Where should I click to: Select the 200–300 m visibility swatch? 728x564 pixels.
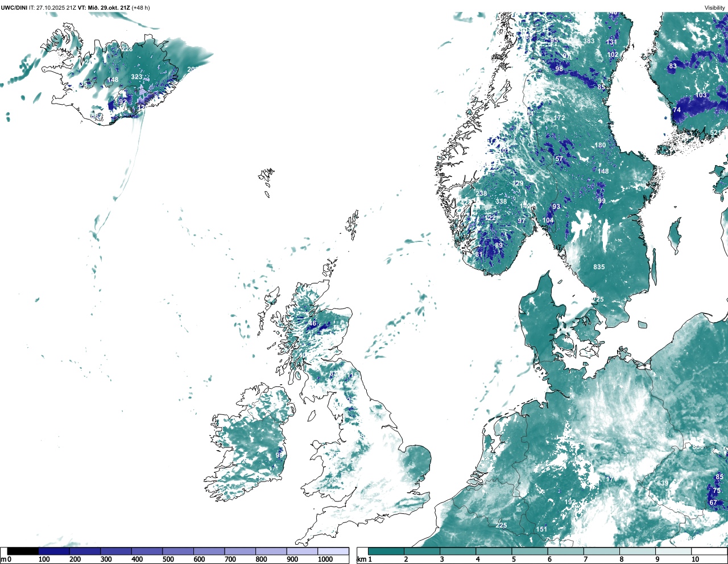(85, 551)
